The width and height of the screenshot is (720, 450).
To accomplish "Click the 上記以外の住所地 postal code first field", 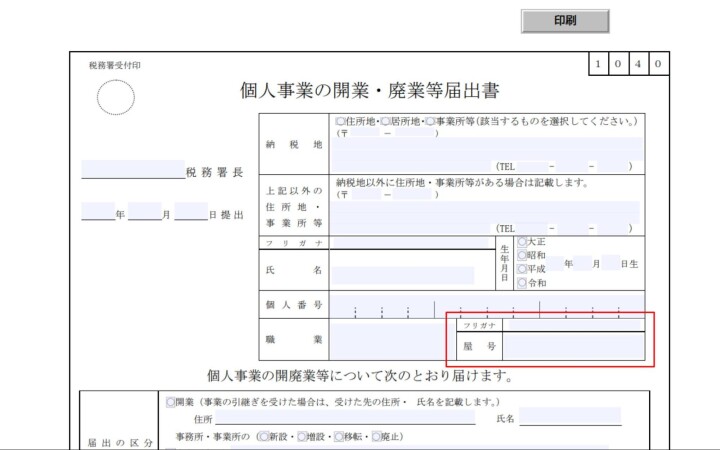I will tap(366, 194).
